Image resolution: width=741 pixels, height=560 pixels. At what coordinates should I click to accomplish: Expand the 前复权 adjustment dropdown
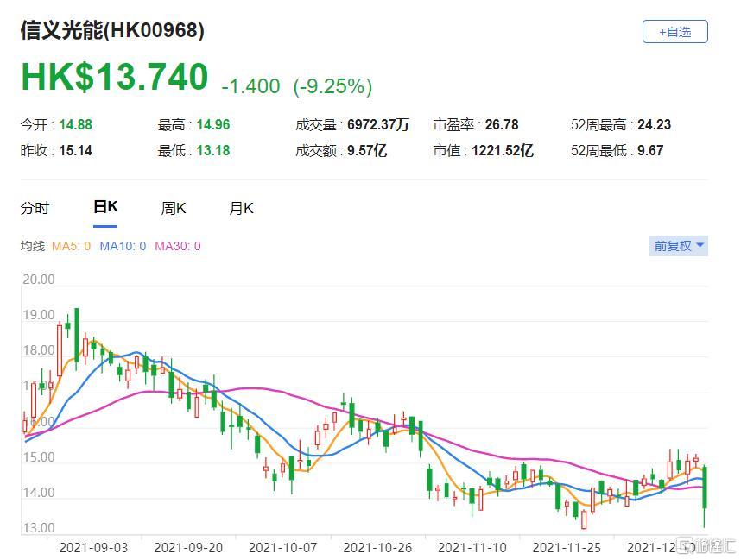(679, 246)
